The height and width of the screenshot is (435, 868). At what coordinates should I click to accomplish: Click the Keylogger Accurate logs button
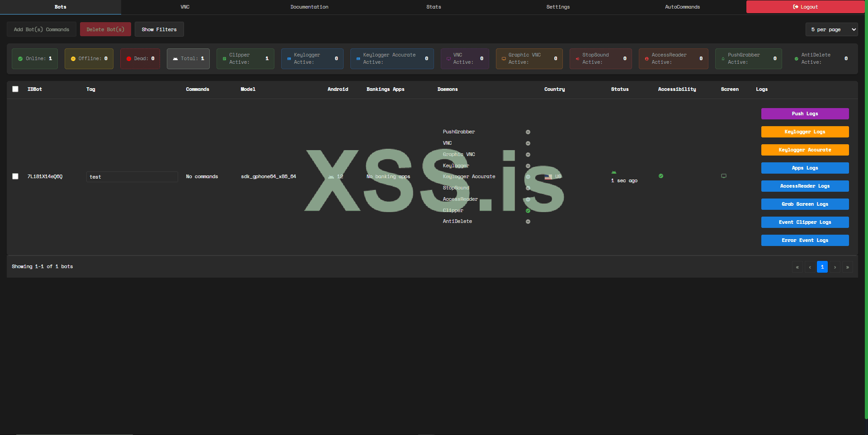click(805, 150)
